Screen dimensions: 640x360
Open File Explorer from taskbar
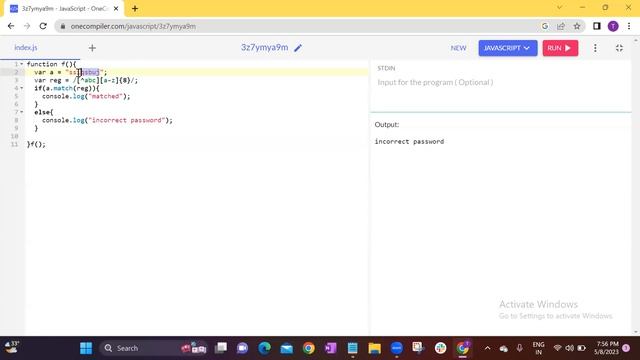point(374,348)
